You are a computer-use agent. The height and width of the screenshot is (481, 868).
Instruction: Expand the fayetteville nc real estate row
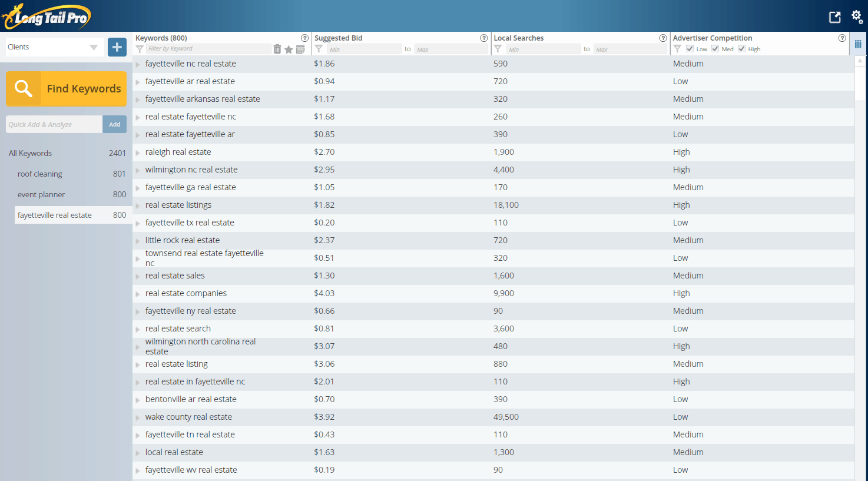click(138, 64)
